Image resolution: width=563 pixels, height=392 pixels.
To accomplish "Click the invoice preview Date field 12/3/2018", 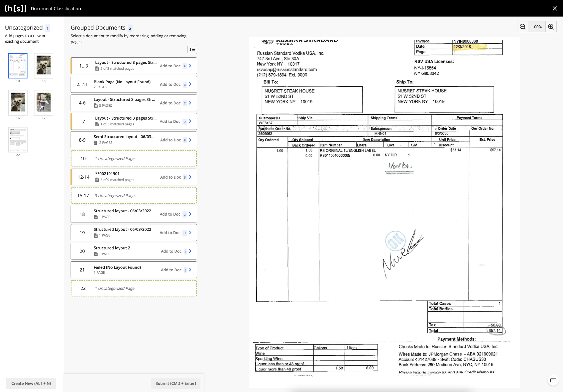I will 462,47.
